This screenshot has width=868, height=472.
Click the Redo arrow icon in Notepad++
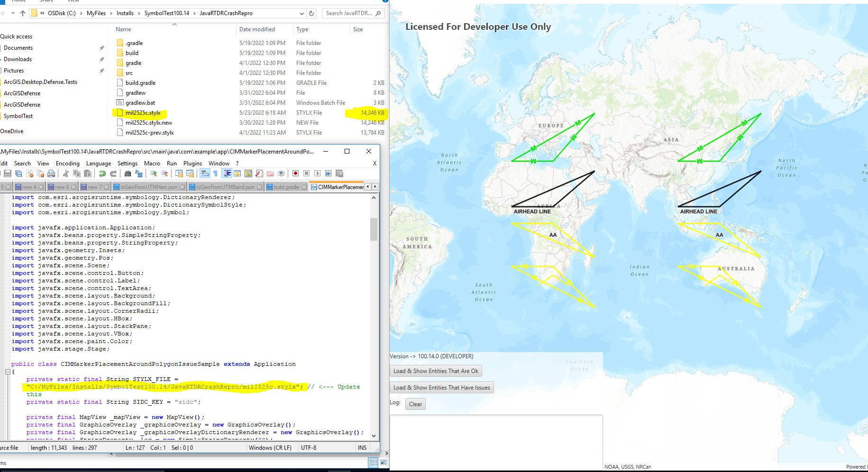coord(113,173)
